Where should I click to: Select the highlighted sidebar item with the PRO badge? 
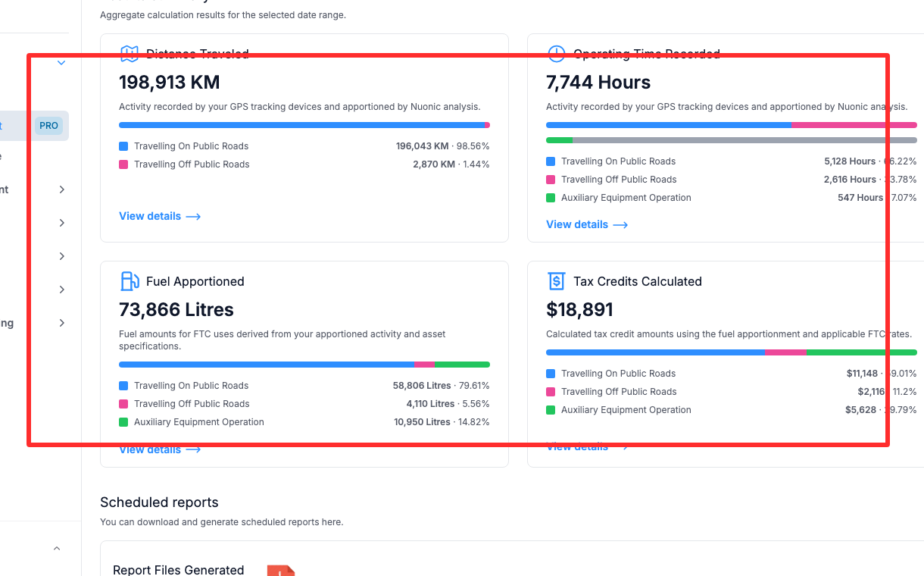pos(15,126)
